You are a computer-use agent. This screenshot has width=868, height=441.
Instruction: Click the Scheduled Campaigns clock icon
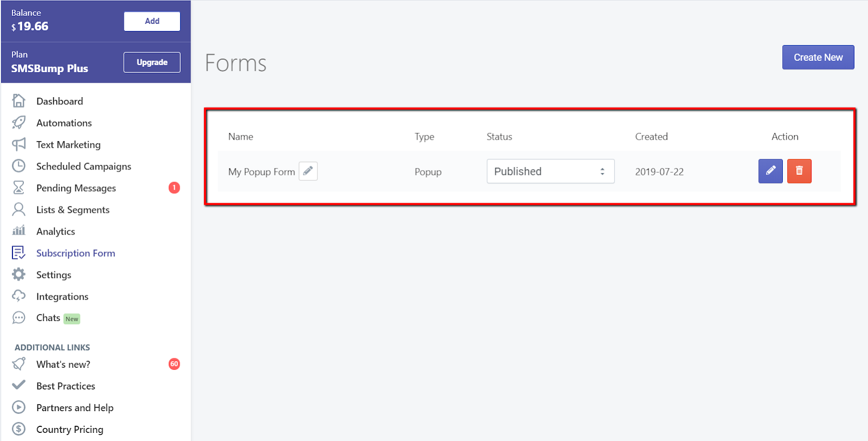point(18,166)
